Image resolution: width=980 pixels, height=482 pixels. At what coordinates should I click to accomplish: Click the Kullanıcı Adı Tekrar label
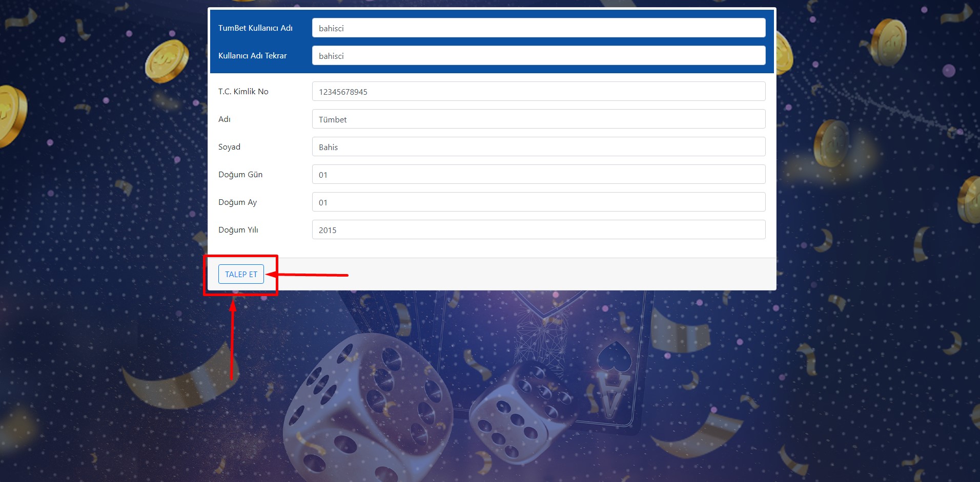(252, 56)
